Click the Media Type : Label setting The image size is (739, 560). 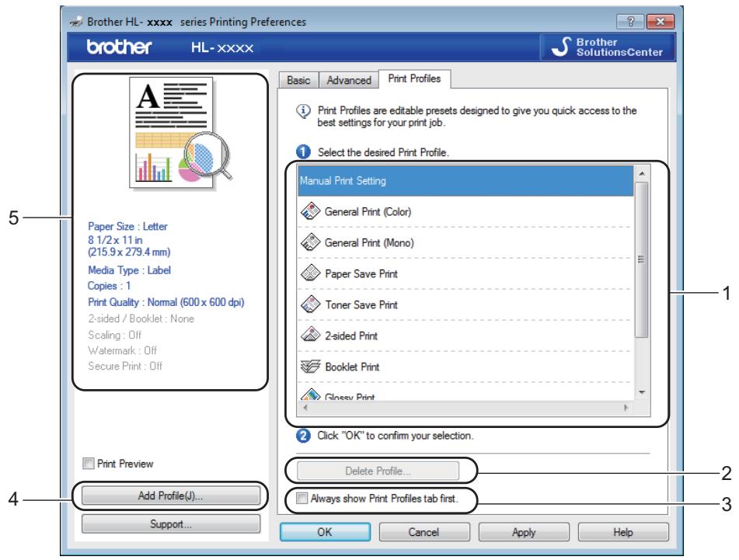tap(129, 270)
